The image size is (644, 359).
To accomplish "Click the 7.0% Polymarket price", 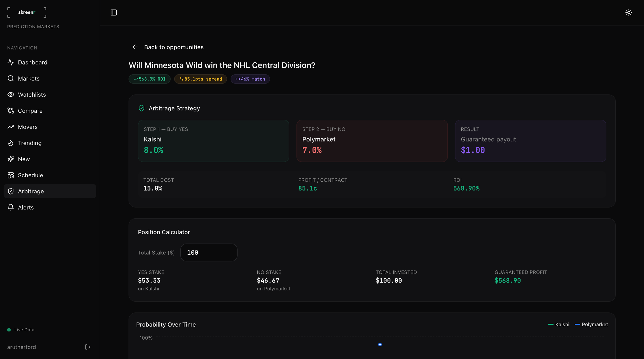I will coord(312,150).
